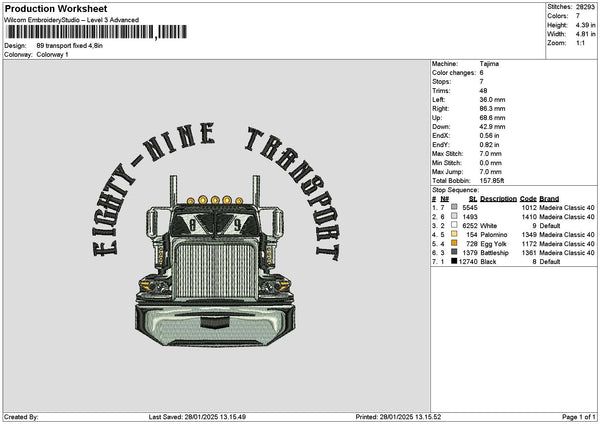Select the "Wilcom EmbroideryStudio – Level 3 Advanced" line

pyautogui.click(x=72, y=20)
